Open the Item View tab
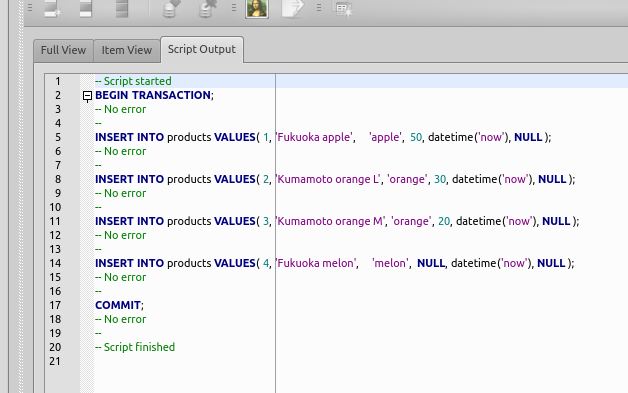Image resolution: width=628 pixels, height=393 pixels. click(x=127, y=50)
